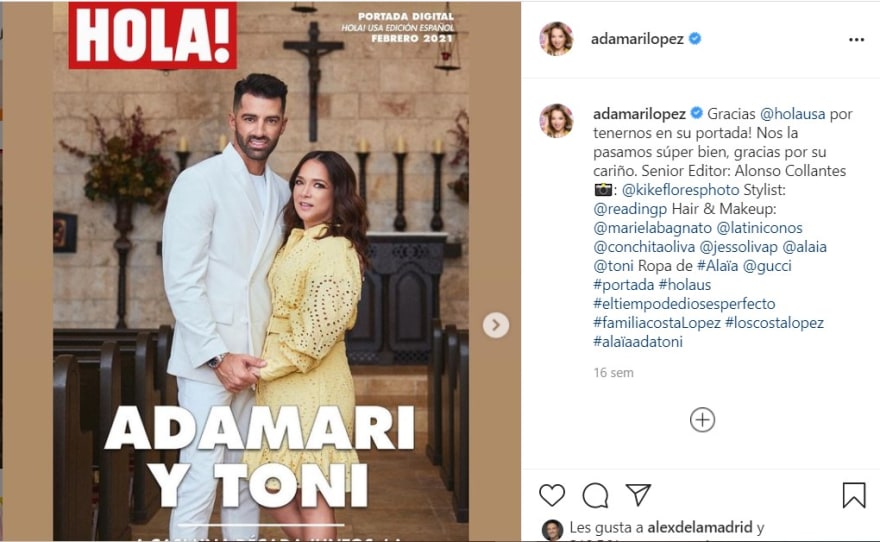This screenshot has height=542, width=880.
Task: Open the three-dot post options menu
Action: pos(856,39)
